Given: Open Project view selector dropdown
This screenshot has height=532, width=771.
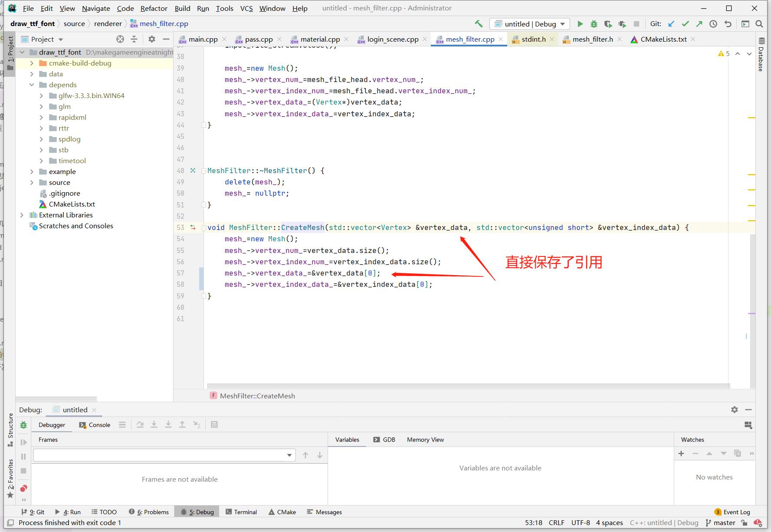Looking at the screenshot, I should [43, 39].
